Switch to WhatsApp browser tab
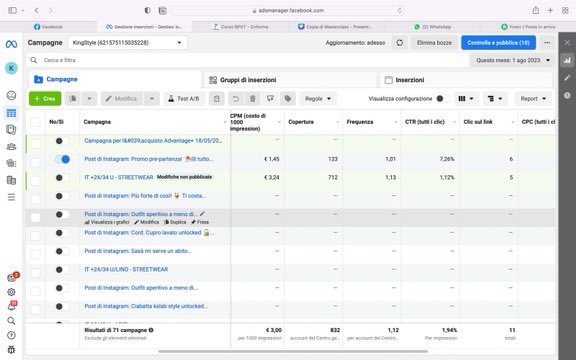Image resolution: width=576 pixels, height=360 pixels. (x=432, y=27)
